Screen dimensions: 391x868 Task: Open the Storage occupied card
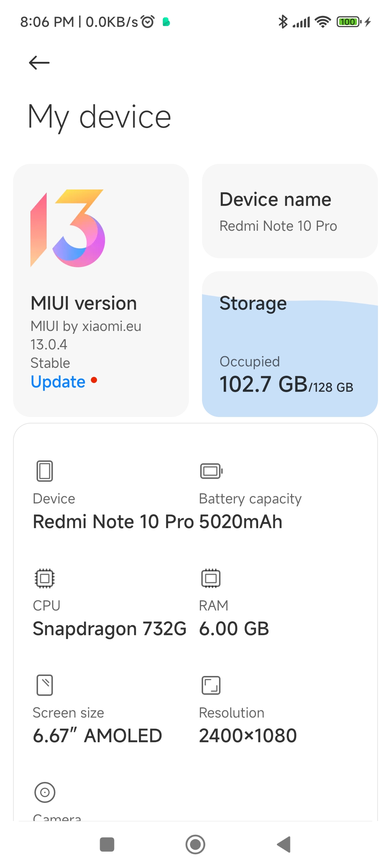(x=290, y=344)
